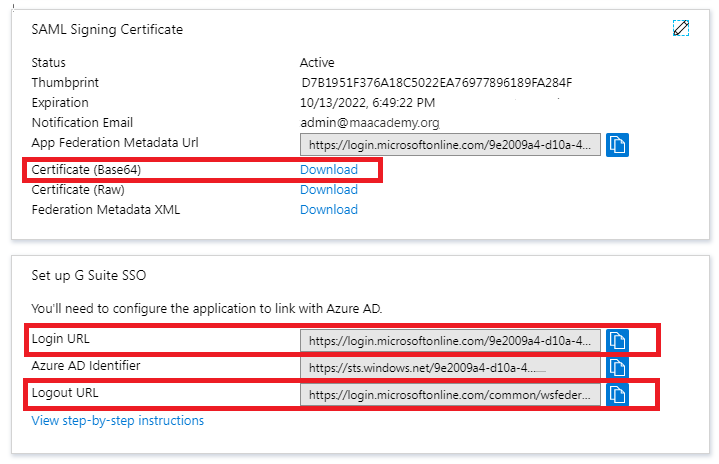Download the Federation Metadata XML

pyautogui.click(x=329, y=210)
